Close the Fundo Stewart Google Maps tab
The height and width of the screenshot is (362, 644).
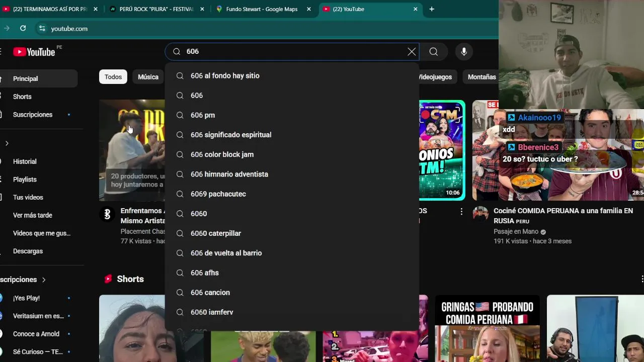(309, 9)
